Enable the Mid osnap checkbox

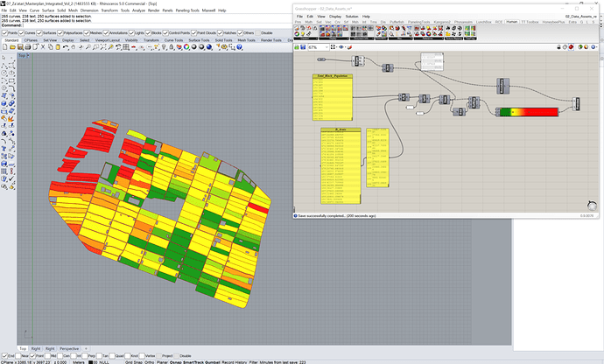[x=48, y=356]
